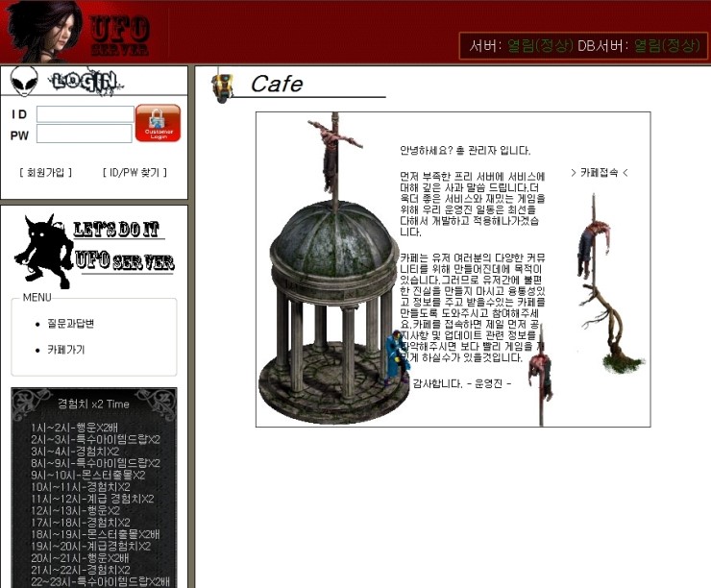Click the blue-robed character sprite
Viewport: 711px width, 588px height.
point(397,357)
